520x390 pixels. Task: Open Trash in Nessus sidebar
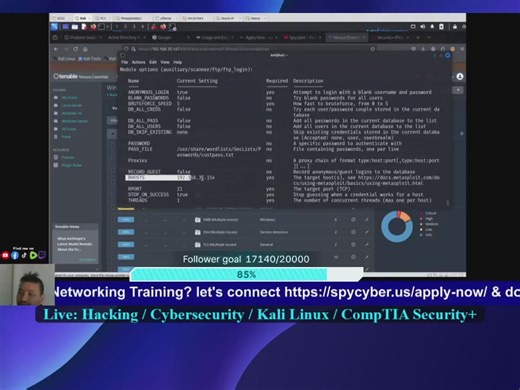(x=66, y=137)
